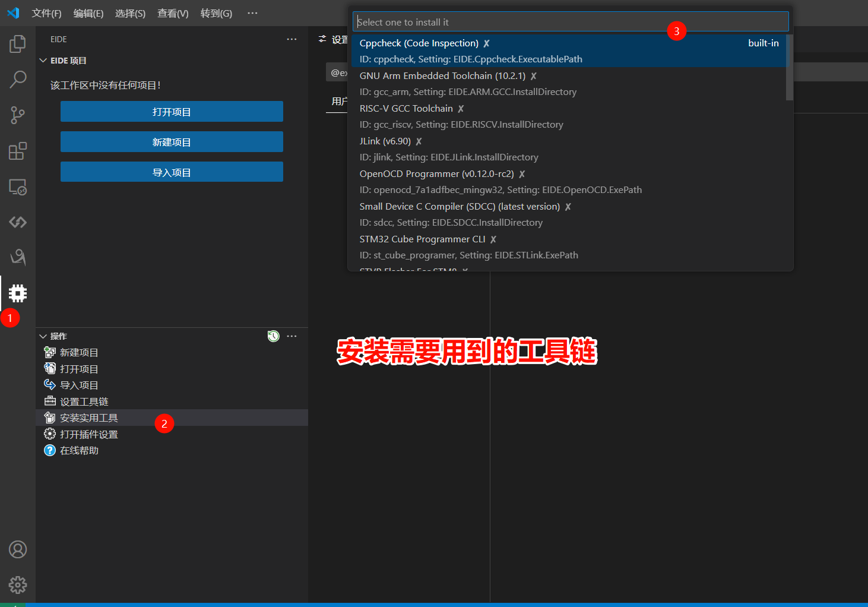Image resolution: width=868 pixels, height=607 pixels.
Task: Show more menus via the menu bar ellipsis
Action: coord(252,13)
